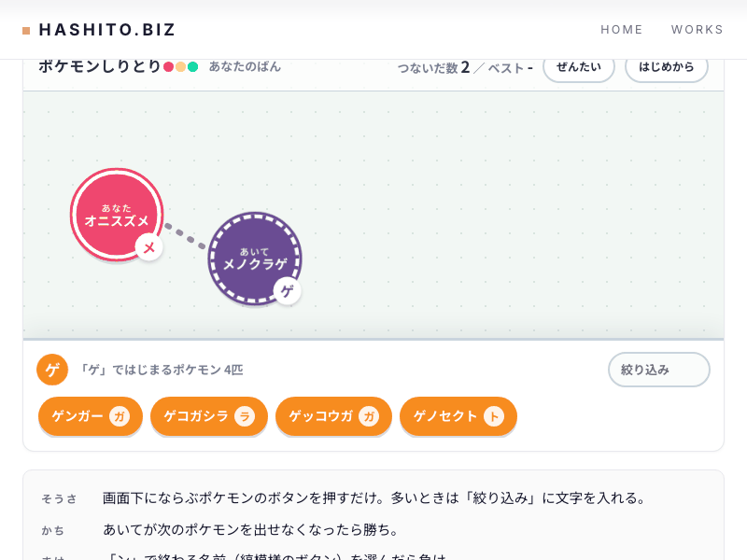Go to HOME in the navigation
The width and height of the screenshot is (747, 560).
[621, 30]
